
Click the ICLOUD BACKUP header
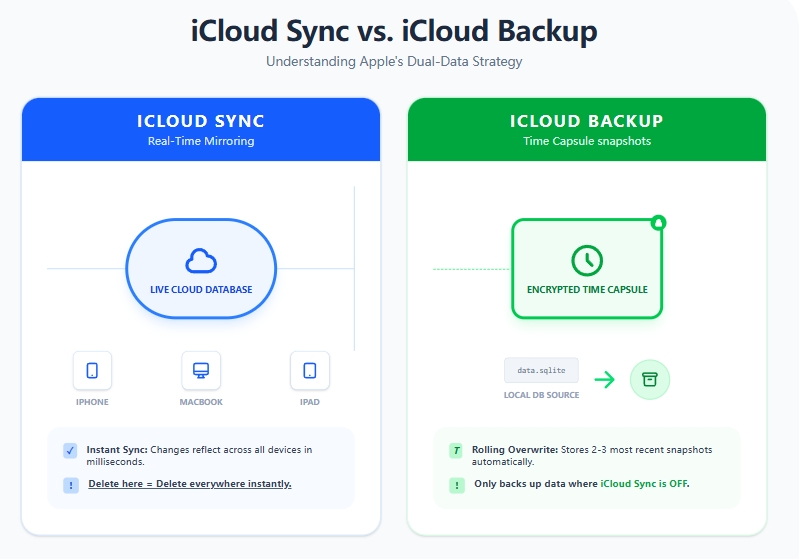tap(587, 130)
